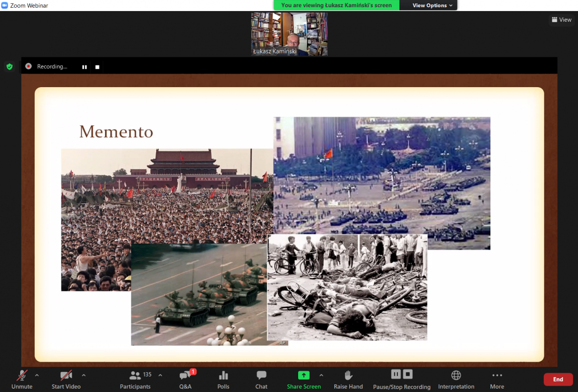Select Łukasz Kamiński's video thumbnail

pos(289,34)
